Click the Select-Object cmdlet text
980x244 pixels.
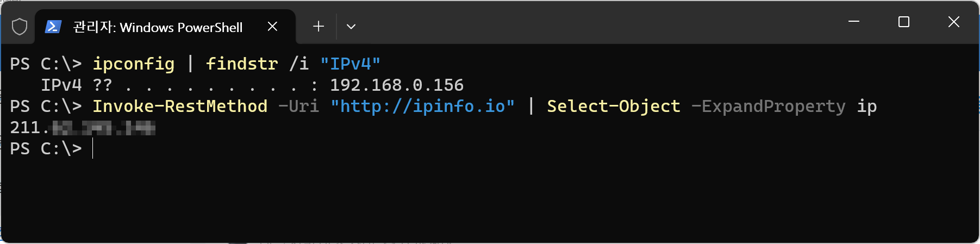[614, 107]
